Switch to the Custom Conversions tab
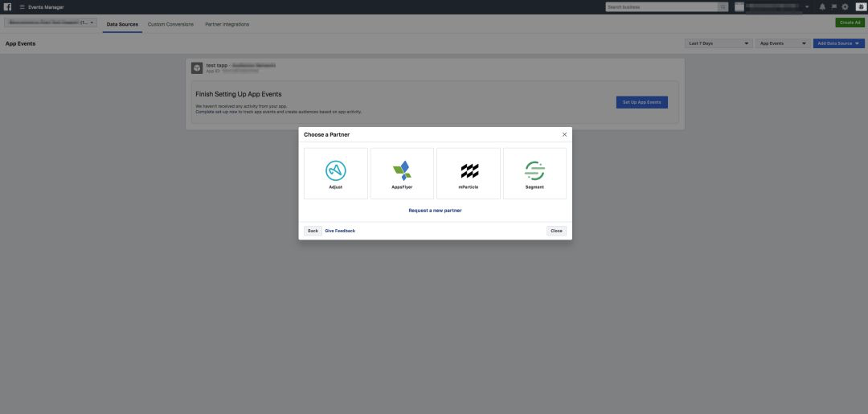868x414 pixels. pos(170,24)
